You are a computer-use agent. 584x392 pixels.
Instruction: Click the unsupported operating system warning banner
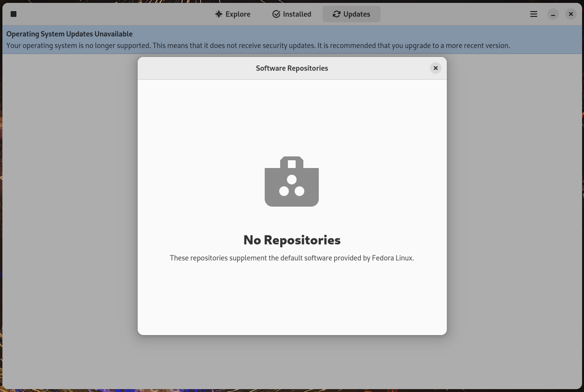tap(292, 39)
